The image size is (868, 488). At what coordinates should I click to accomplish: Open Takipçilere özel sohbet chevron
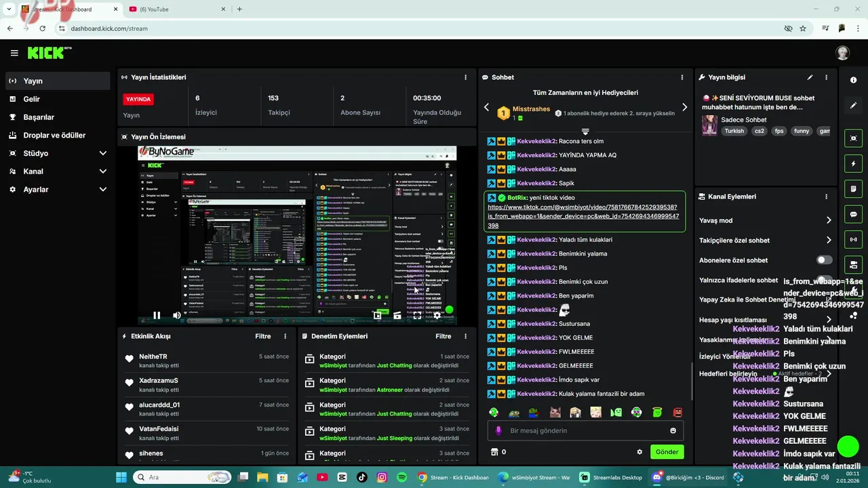click(828, 240)
